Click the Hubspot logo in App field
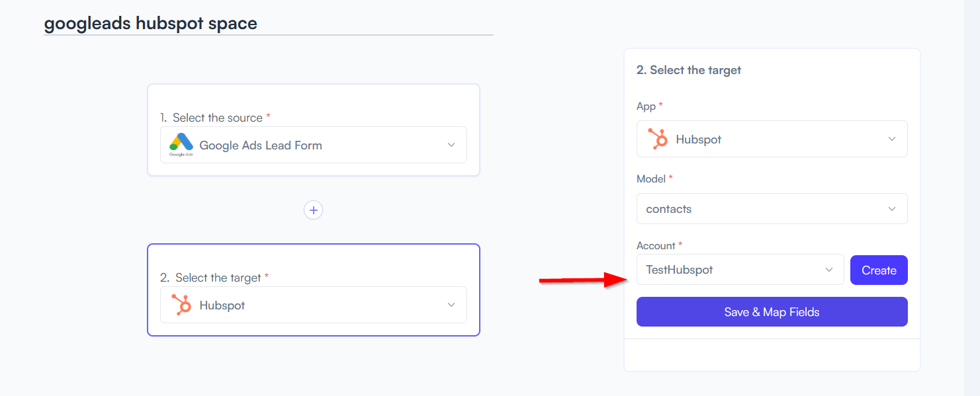Viewport: 980px width, 396px height. pyautogui.click(x=658, y=139)
